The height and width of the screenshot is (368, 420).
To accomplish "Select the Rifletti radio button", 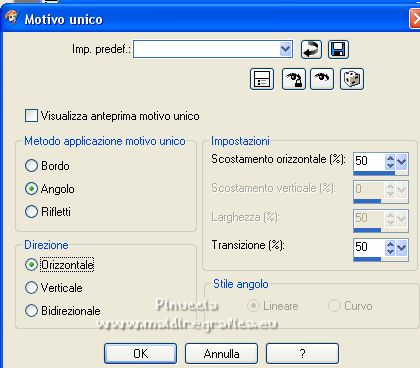I will 31,212.
